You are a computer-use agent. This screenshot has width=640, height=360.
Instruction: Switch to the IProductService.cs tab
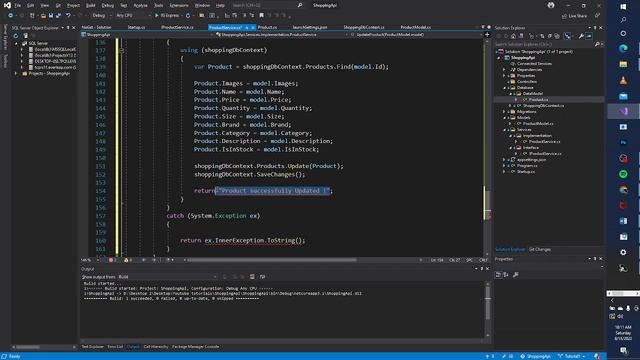(177, 27)
